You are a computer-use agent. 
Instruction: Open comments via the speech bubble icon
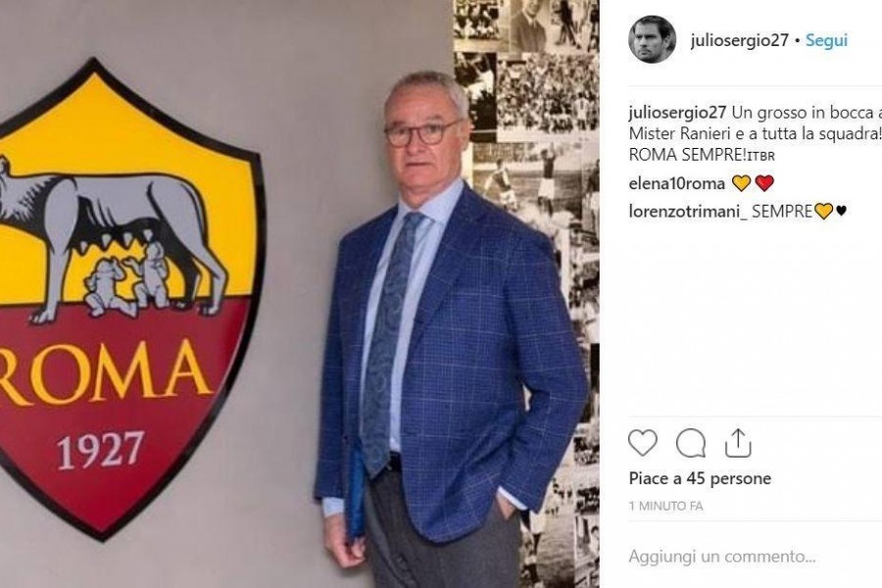(691, 443)
